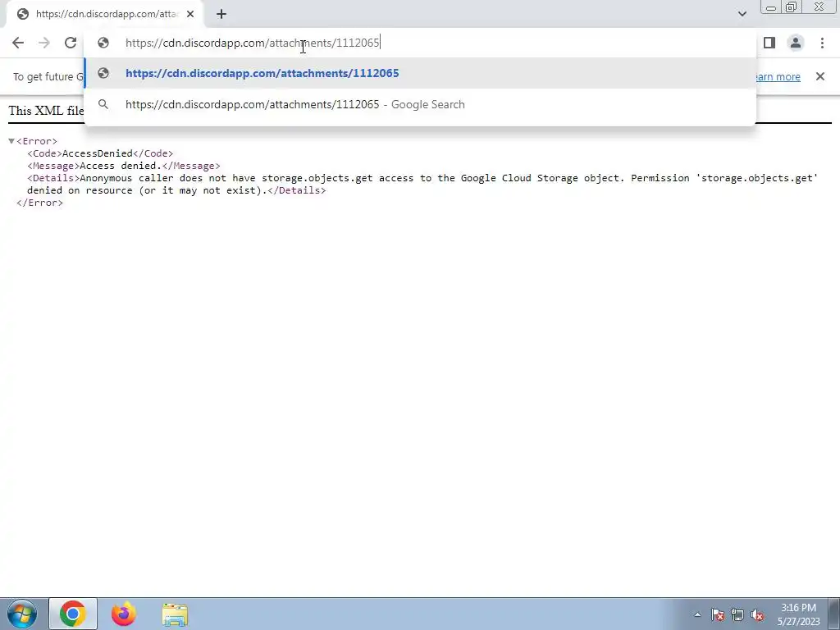This screenshot has height=630, width=840.
Task: Click the globe icon beside the URL suggestion
Action: click(x=103, y=73)
